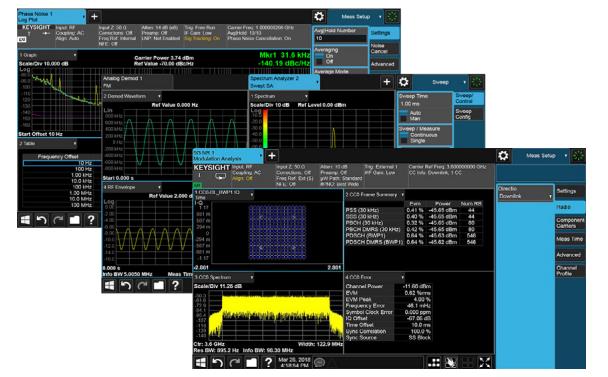The width and height of the screenshot is (608, 377).
Task: Open the CC0 Frame Summary window dropdown
Action: [402, 194]
